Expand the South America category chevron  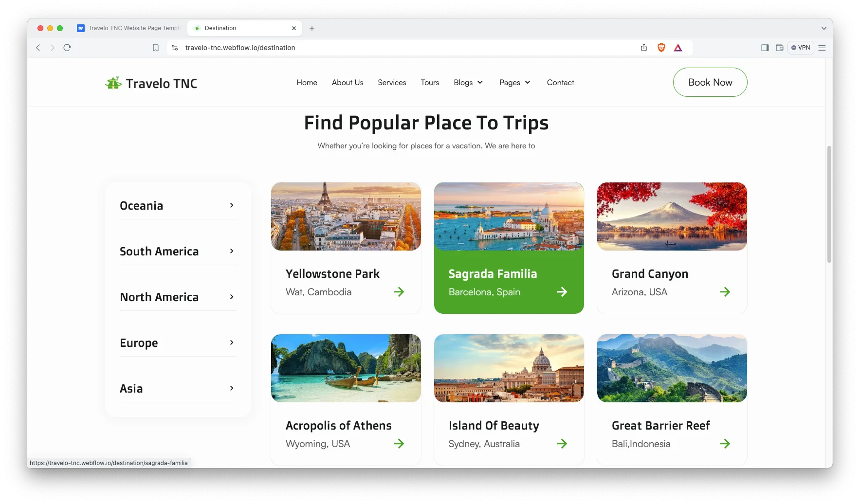(232, 251)
